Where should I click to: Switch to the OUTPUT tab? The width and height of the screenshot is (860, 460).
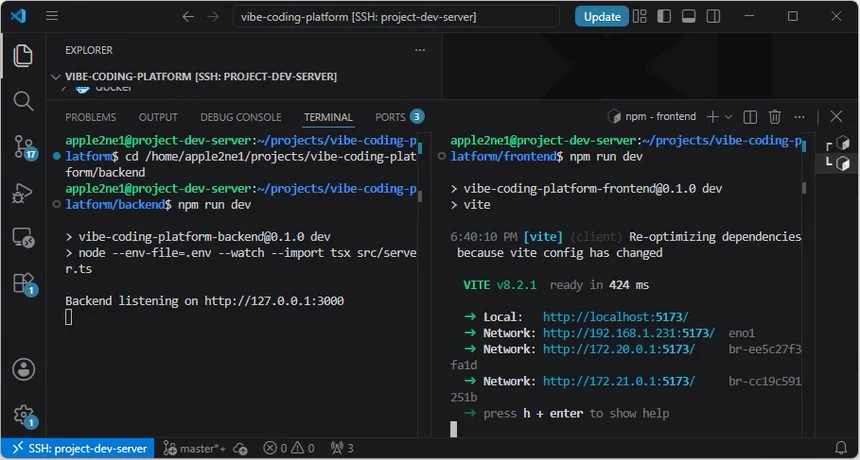[158, 117]
